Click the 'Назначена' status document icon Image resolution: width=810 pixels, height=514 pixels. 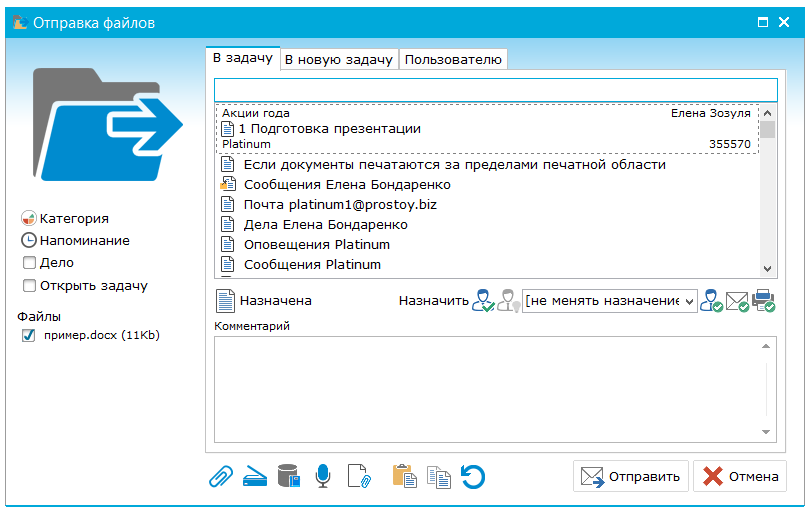(x=225, y=301)
